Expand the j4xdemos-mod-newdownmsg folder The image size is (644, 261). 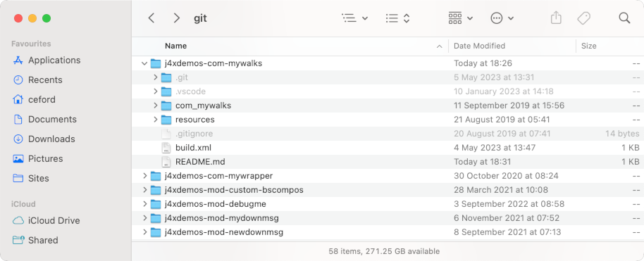(144, 232)
